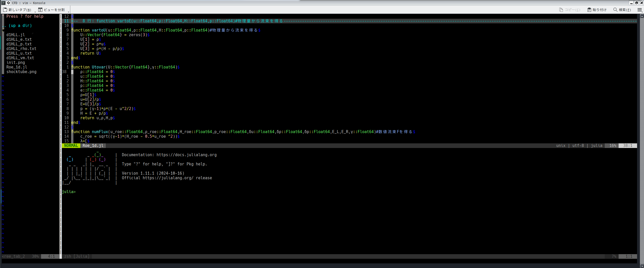Click the Roe_1d.jl filename in statusline
This screenshot has width=644, height=268.
click(x=93, y=146)
